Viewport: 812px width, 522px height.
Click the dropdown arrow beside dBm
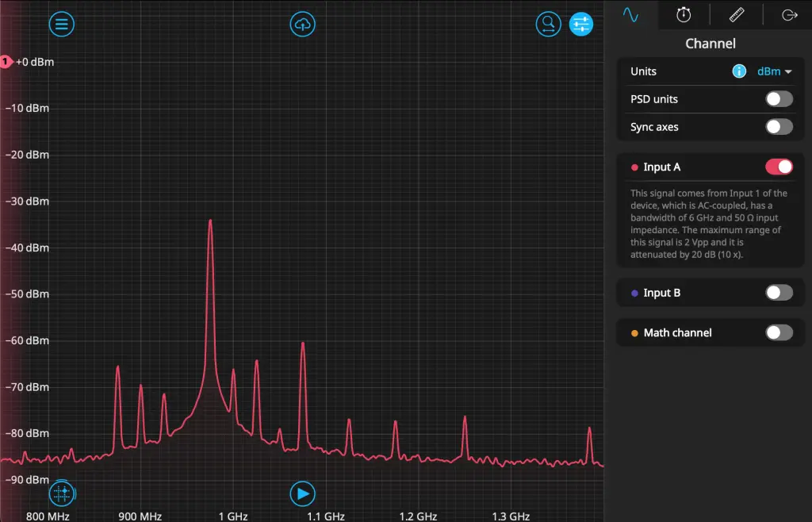[788, 72]
